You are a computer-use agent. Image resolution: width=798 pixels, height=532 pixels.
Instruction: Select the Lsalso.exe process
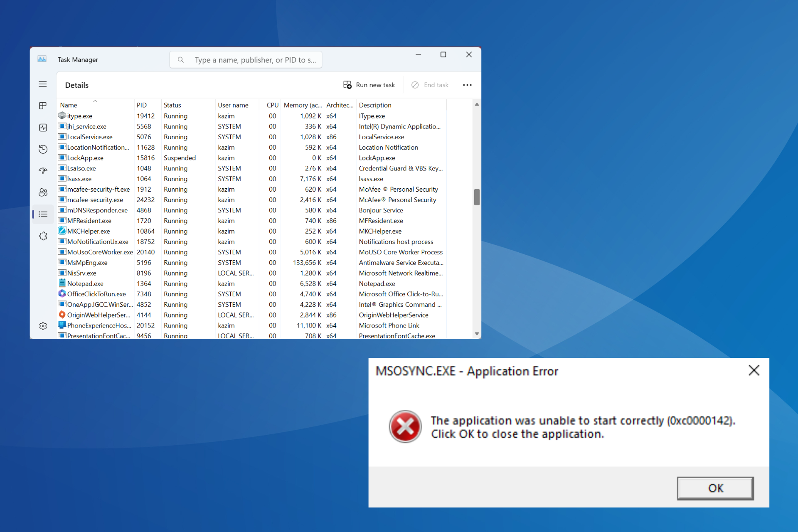coord(252,168)
